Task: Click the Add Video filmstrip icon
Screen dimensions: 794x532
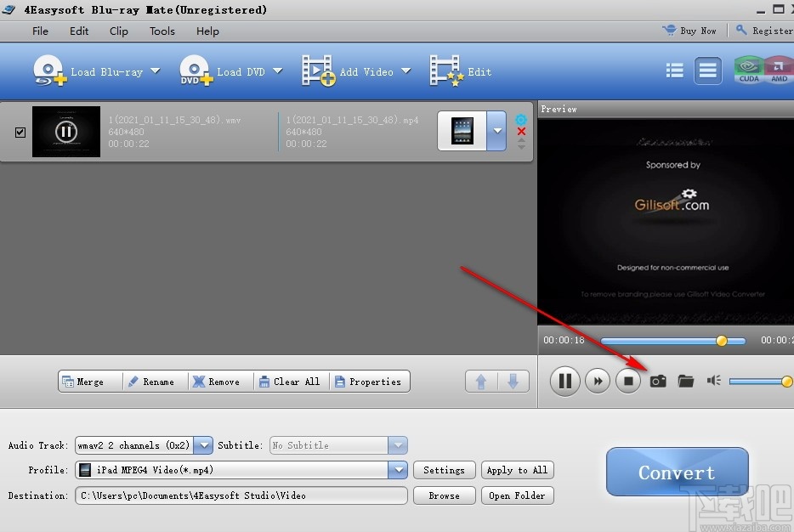Action: tap(318, 71)
